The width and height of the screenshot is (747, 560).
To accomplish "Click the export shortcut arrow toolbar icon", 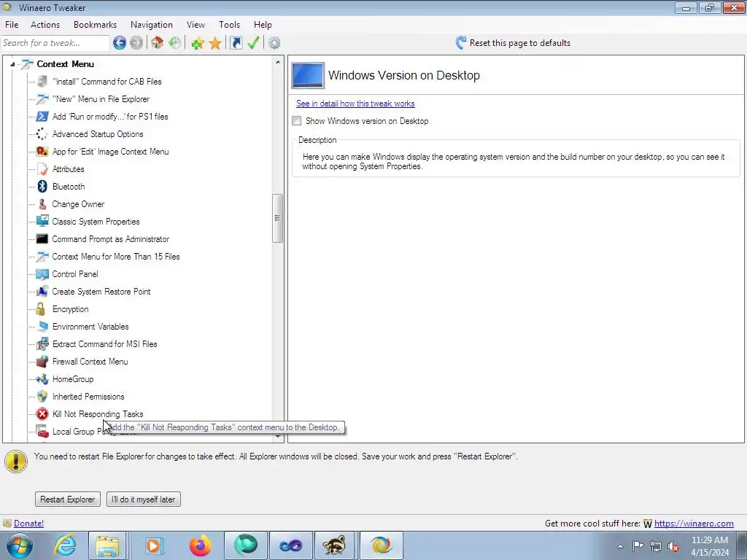I will (236, 43).
